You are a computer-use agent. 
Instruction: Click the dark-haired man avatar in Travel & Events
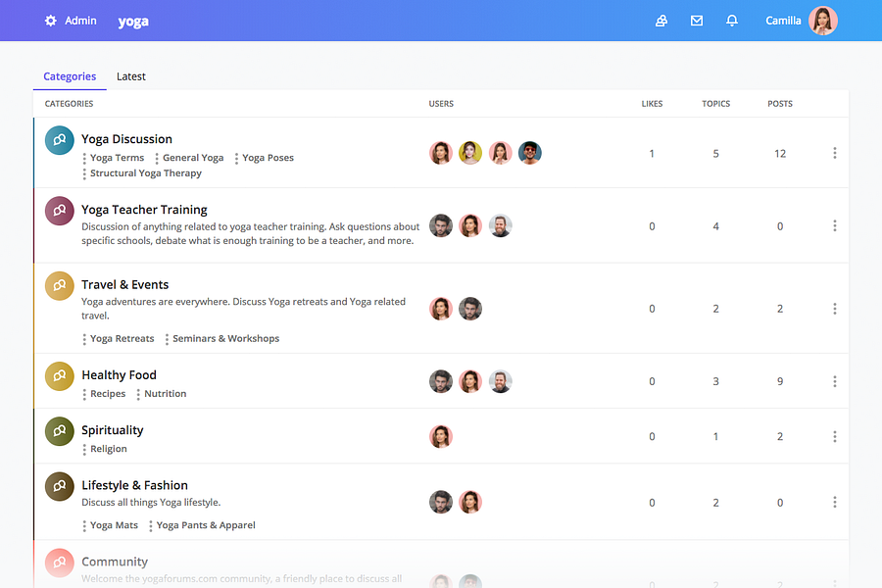(470, 309)
